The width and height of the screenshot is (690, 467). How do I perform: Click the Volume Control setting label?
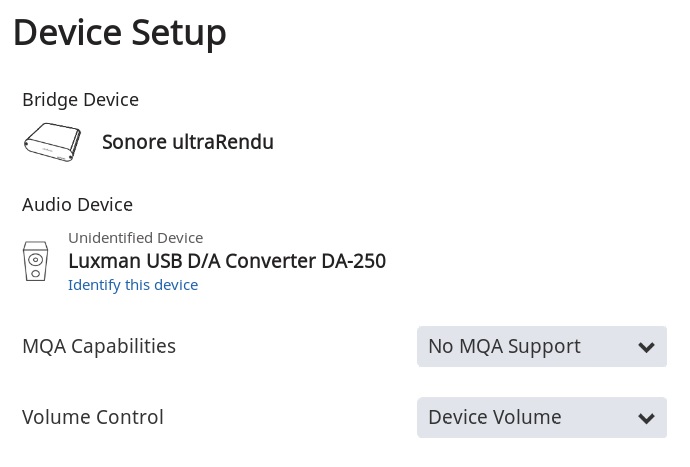coord(93,417)
